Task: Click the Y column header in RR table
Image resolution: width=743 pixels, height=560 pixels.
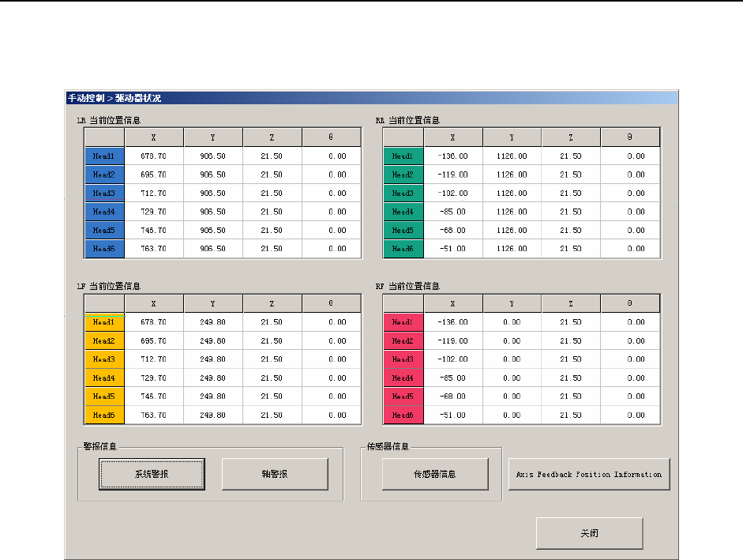Action: point(512,137)
